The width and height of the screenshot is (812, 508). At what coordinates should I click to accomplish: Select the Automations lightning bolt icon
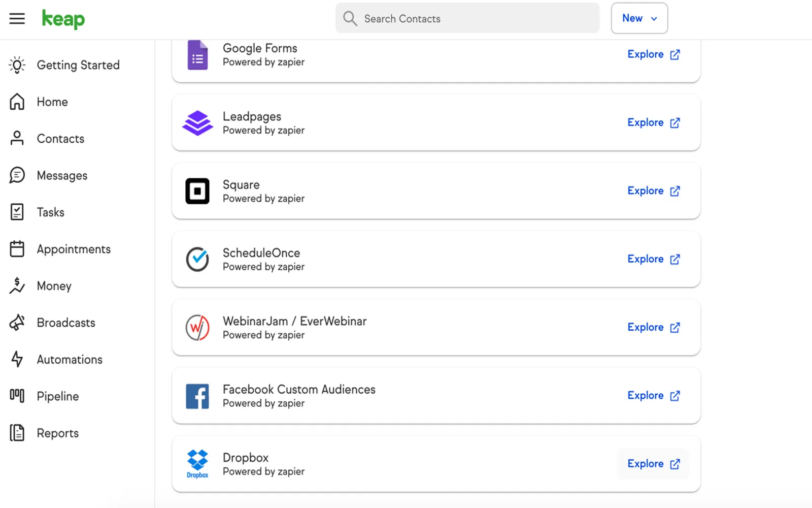(x=17, y=360)
